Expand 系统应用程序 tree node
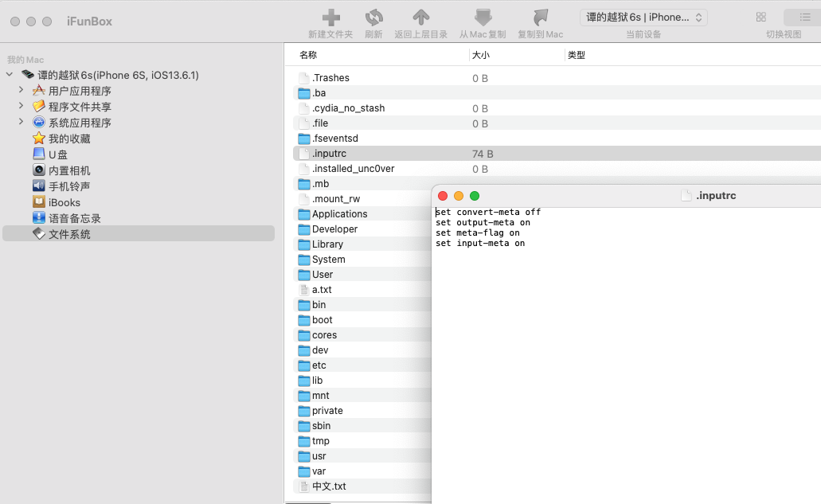821x504 pixels. (21, 121)
